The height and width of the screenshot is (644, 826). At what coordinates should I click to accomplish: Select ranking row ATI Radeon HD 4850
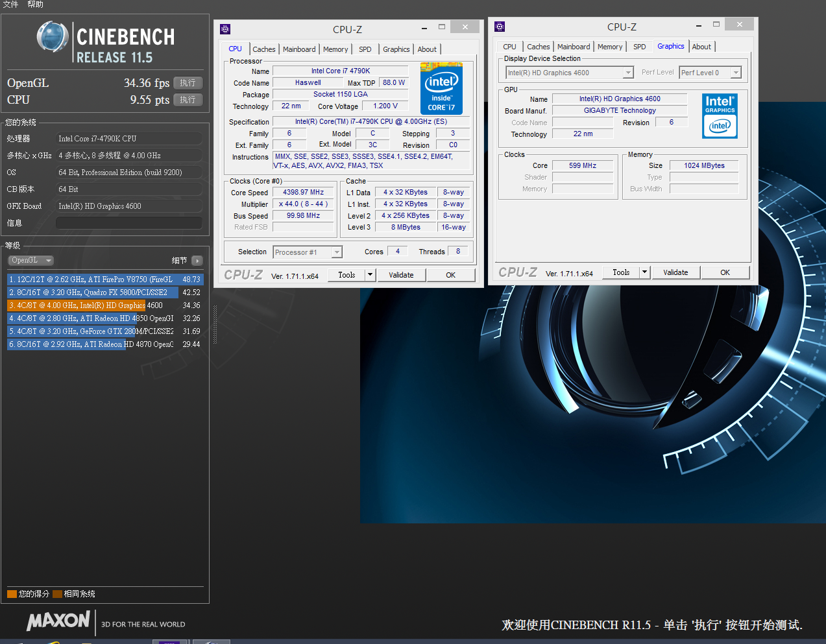click(x=105, y=318)
